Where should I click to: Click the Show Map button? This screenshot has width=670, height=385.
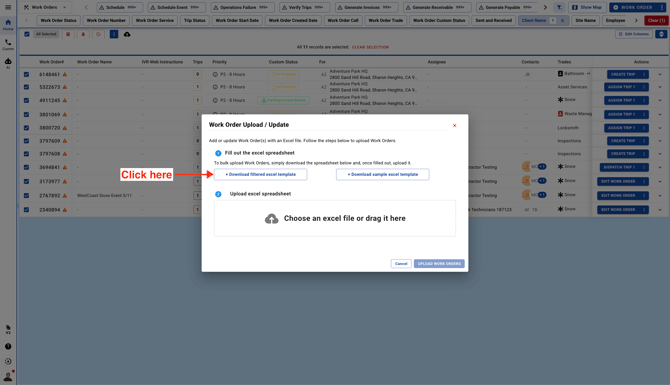point(588,7)
